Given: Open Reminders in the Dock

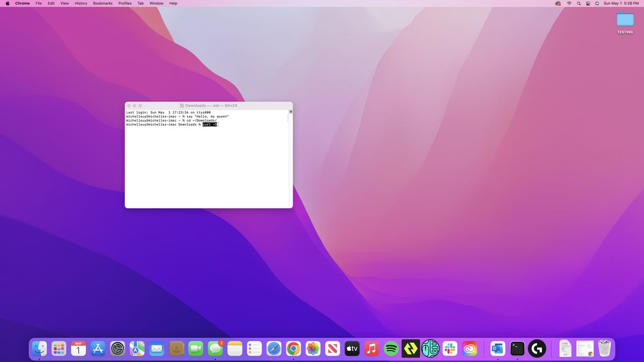Looking at the screenshot, I should [254, 349].
